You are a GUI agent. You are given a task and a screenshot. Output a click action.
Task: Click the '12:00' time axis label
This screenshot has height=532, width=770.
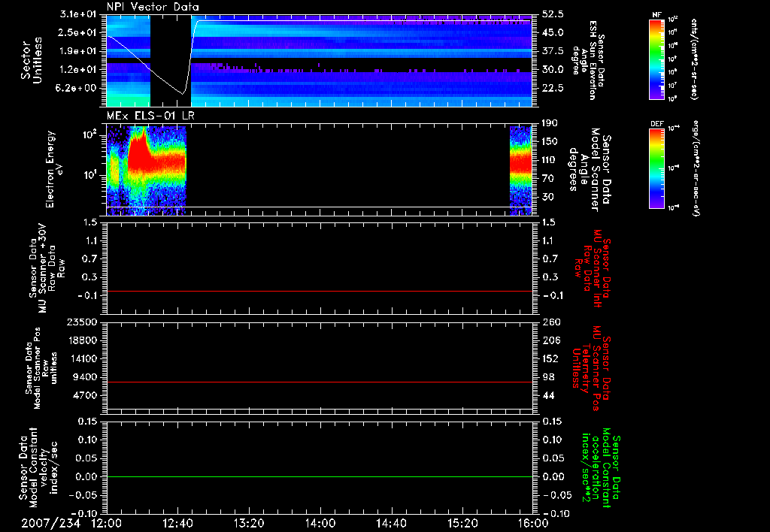[x=106, y=523]
